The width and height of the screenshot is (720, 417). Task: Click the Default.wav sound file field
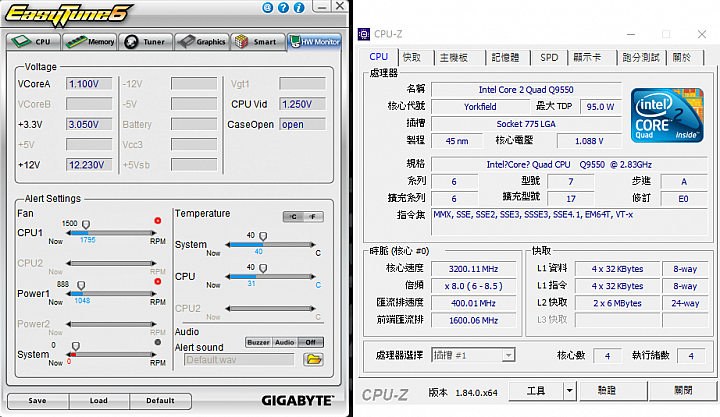click(239, 360)
